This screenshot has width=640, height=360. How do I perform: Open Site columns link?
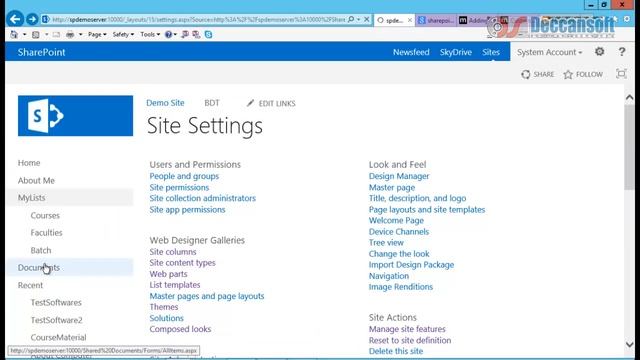pos(173,252)
